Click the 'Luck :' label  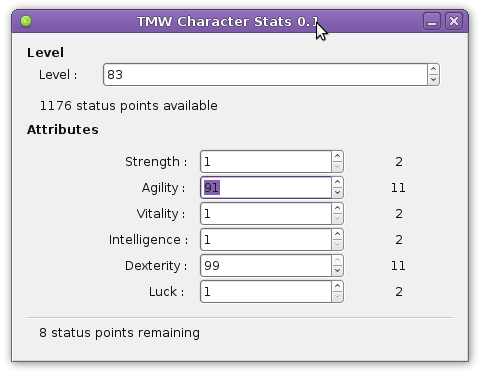tap(166, 292)
